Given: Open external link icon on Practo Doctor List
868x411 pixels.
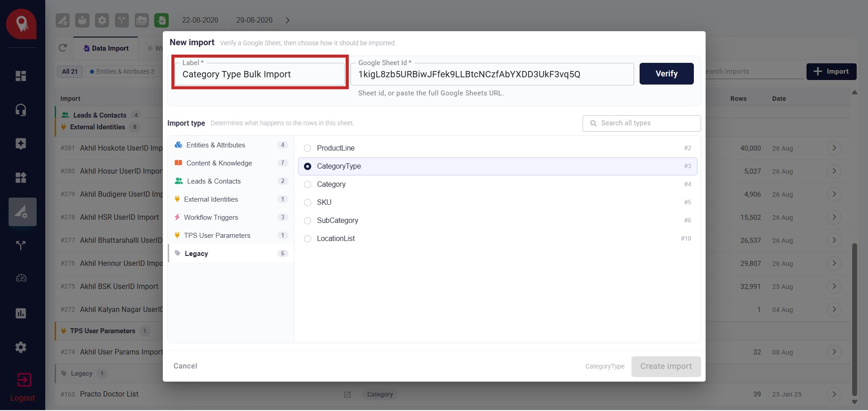Looking at the screenshot, I should [x=347, y=394].
